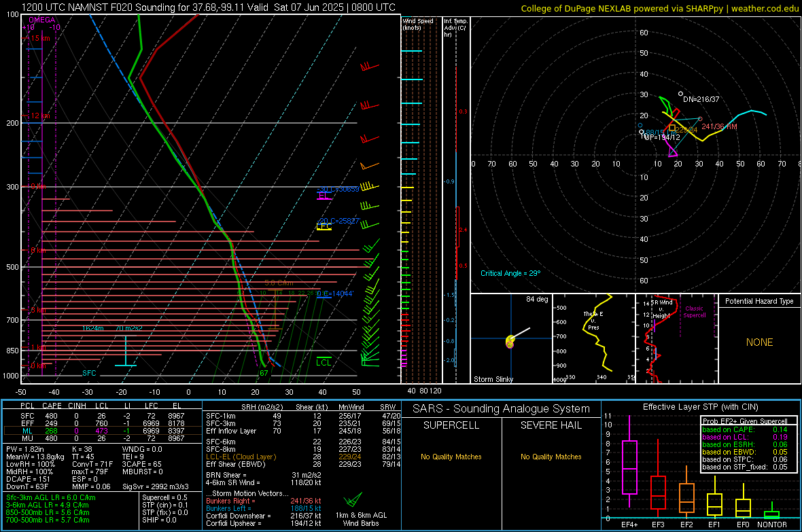Select the DCAPE = 151 value
Screen dimensions: 802x532
pyautogui.click(x=28, y=479)
